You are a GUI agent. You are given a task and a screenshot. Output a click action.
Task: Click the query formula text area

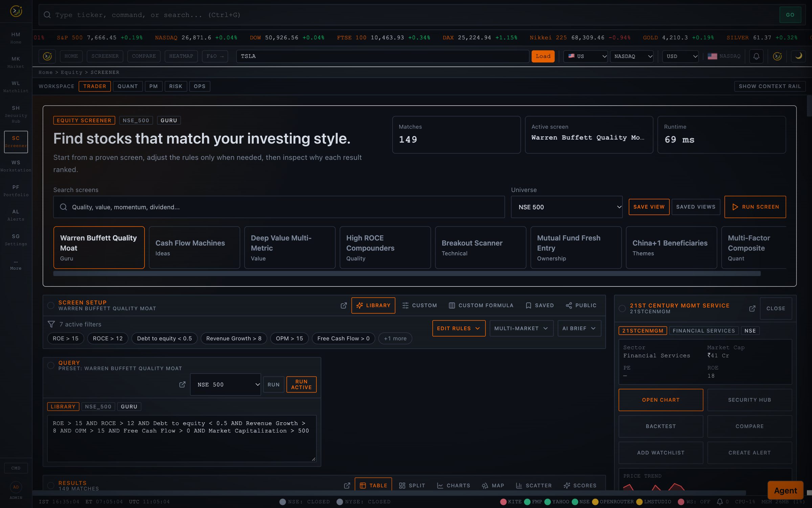[x=182, y=439]
